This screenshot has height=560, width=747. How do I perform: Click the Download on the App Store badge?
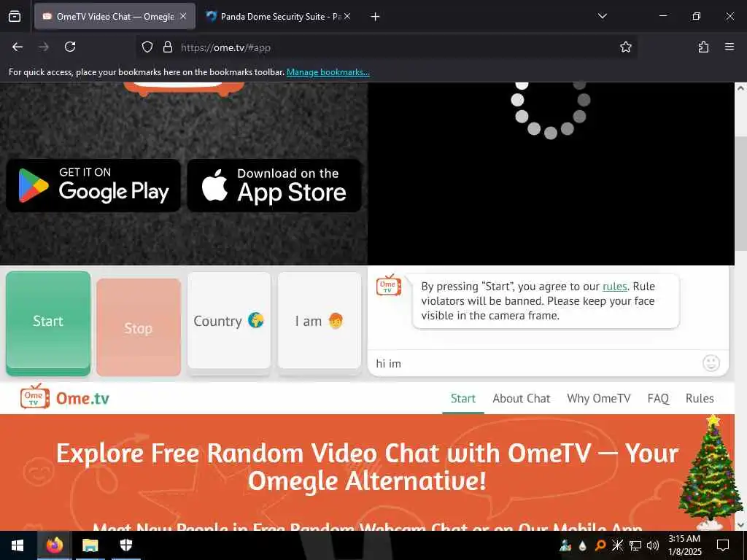tap(274, 186)
